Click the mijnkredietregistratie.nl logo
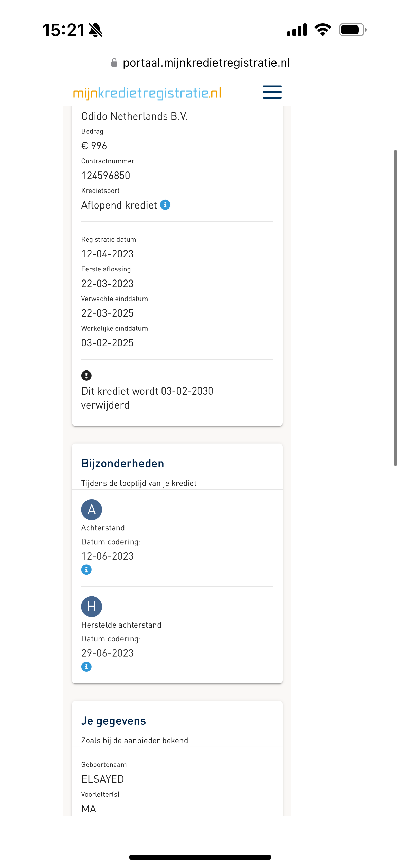 point(147,93)
